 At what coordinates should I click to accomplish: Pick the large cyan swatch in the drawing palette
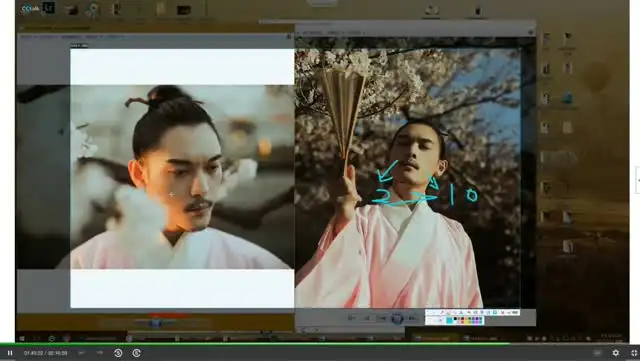(449, 321)
